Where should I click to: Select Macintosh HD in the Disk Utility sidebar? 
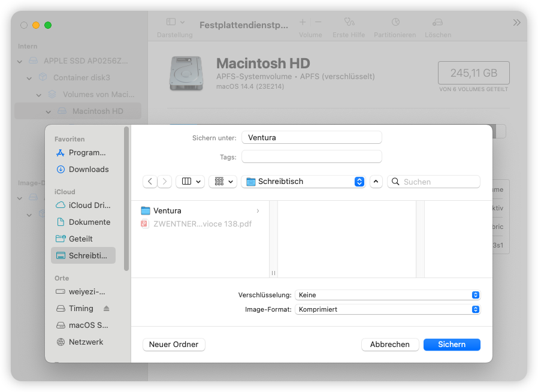tap(78, 111)
